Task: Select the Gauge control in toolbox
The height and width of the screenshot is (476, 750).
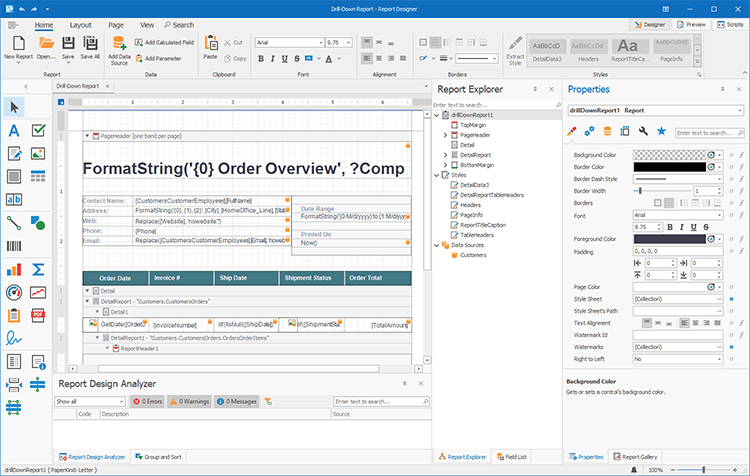Action: tap(15, 292)
